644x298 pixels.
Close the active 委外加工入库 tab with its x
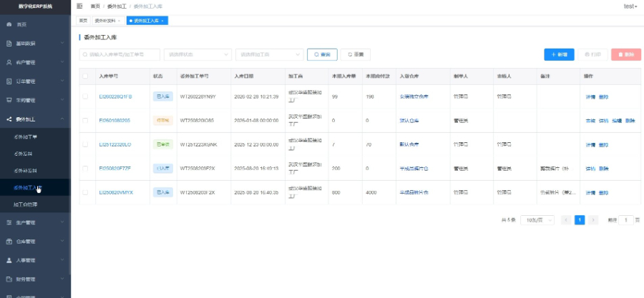(x=162, y=21)
